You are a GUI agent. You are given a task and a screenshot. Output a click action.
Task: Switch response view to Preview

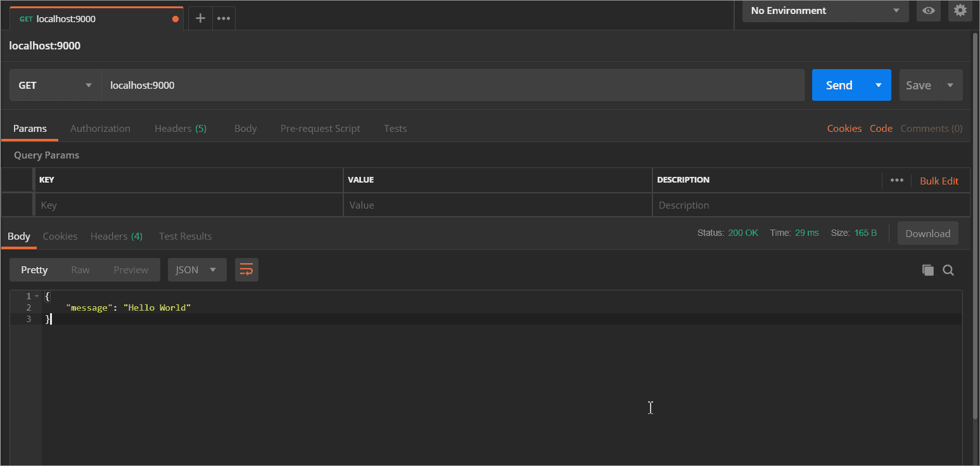[130, 269]
